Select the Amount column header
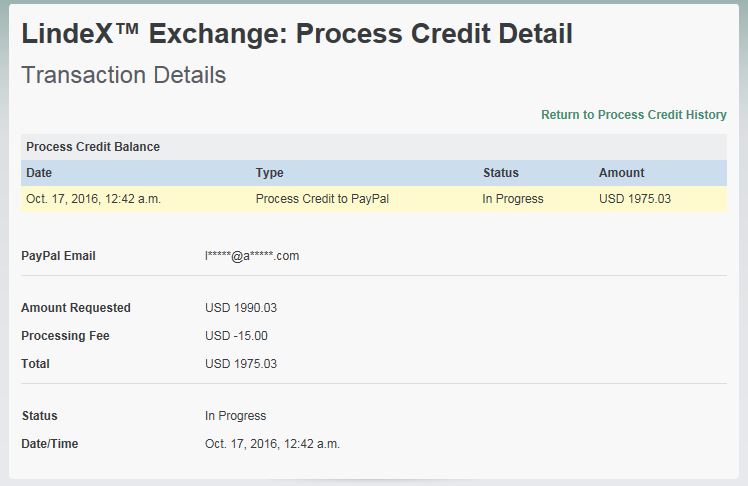 point(621,173)
